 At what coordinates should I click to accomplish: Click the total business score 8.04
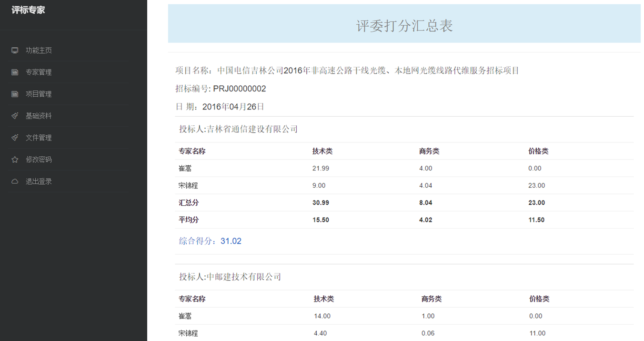[x=426, y=203]
